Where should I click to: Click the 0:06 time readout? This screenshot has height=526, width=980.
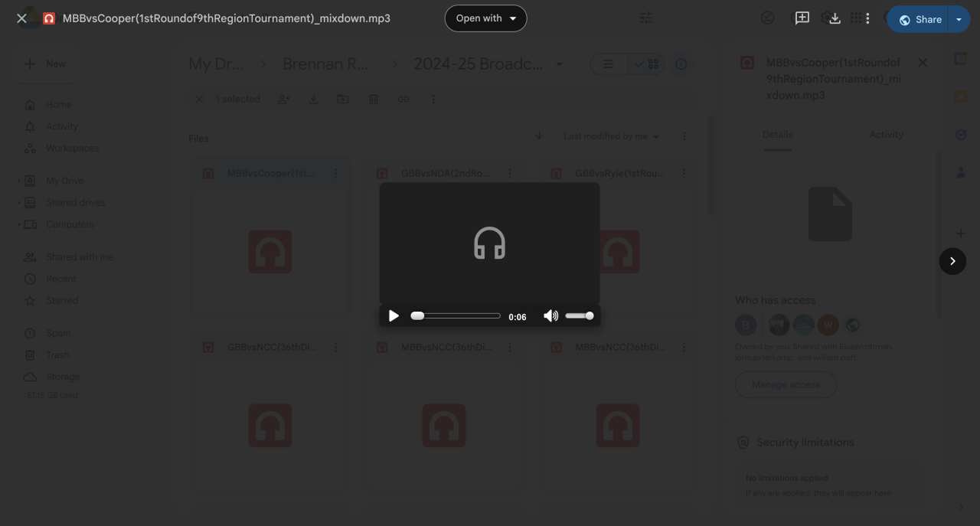(518, 317)
